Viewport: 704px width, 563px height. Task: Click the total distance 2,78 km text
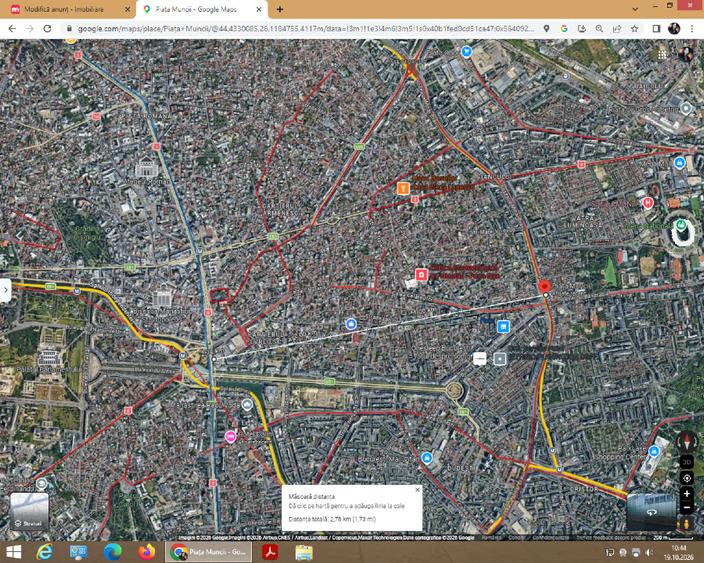pos(332,519)
